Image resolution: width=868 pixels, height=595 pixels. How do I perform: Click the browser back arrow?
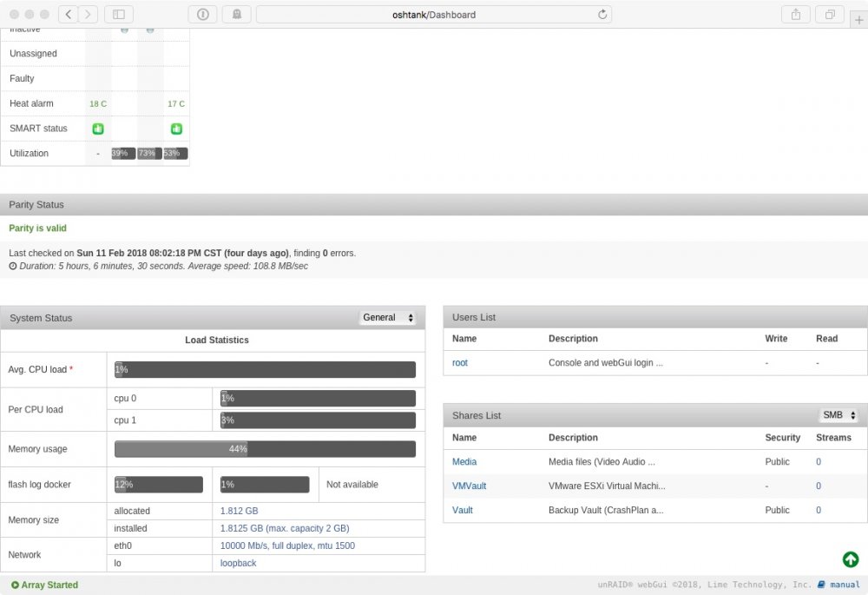tap(68, 15)
